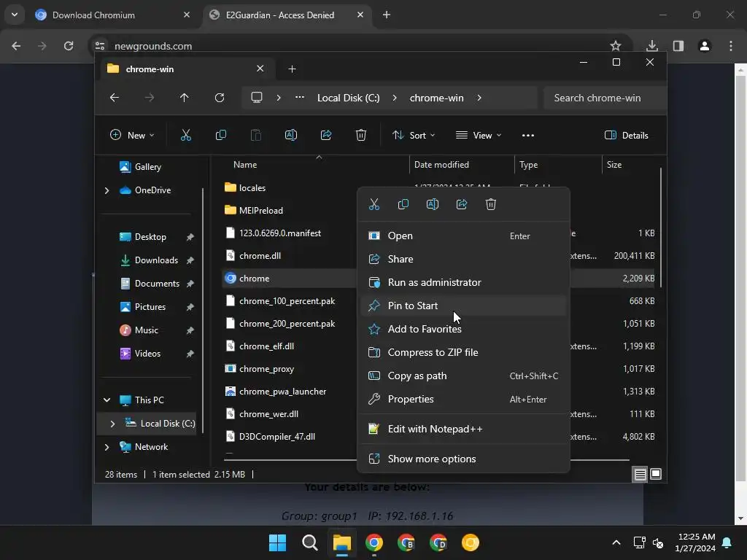Click Delete trash icon in Explorer toolbar
This screenshot has width=747, height=560.
[361, 135]
